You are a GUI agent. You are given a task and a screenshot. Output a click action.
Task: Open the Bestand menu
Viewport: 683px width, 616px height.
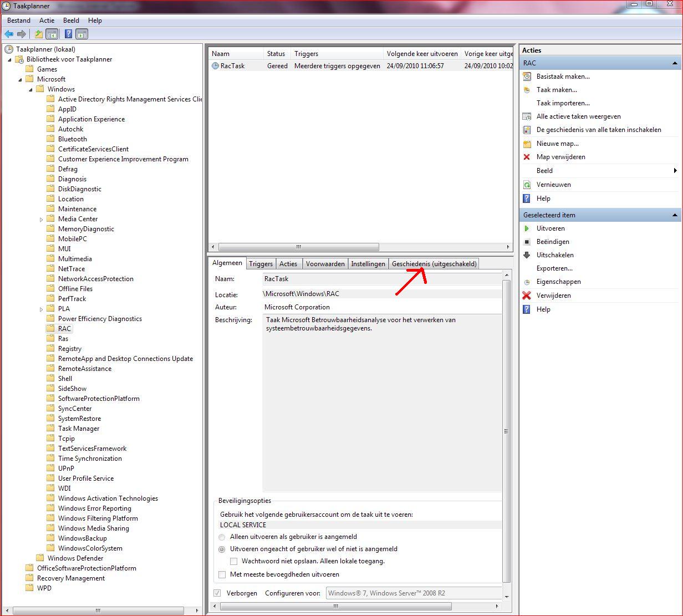pos(19,21)
